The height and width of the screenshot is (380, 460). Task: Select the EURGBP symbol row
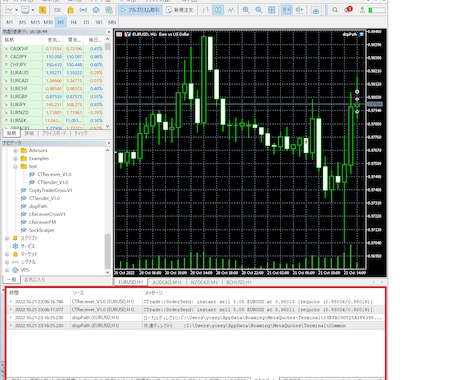pyautogui.click(x=53, y=97)
